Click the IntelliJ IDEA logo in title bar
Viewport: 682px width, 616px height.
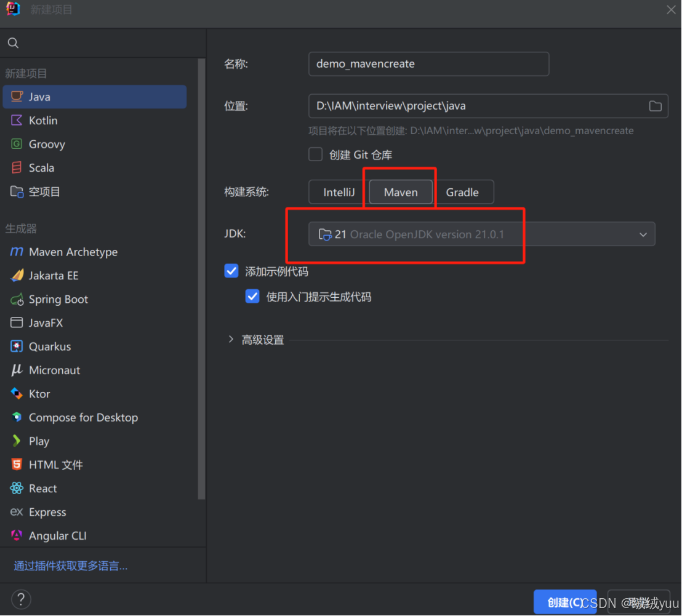(x=13, y=9)
